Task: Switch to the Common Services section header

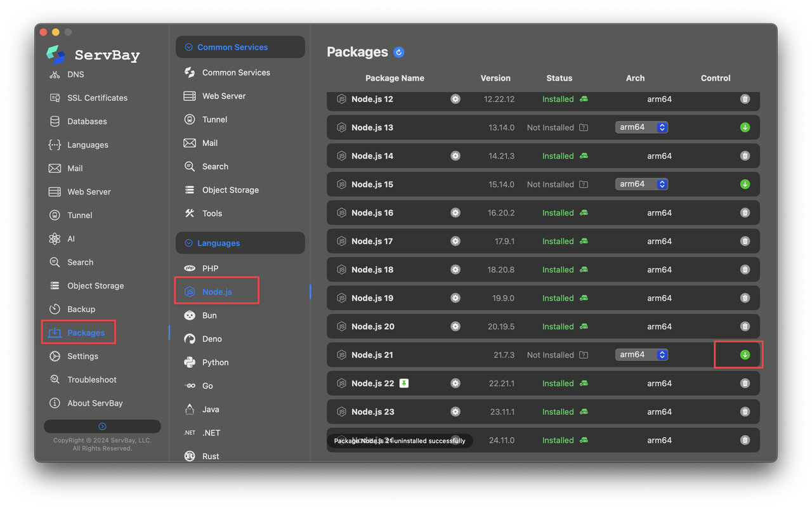Action: pos(232,46)
